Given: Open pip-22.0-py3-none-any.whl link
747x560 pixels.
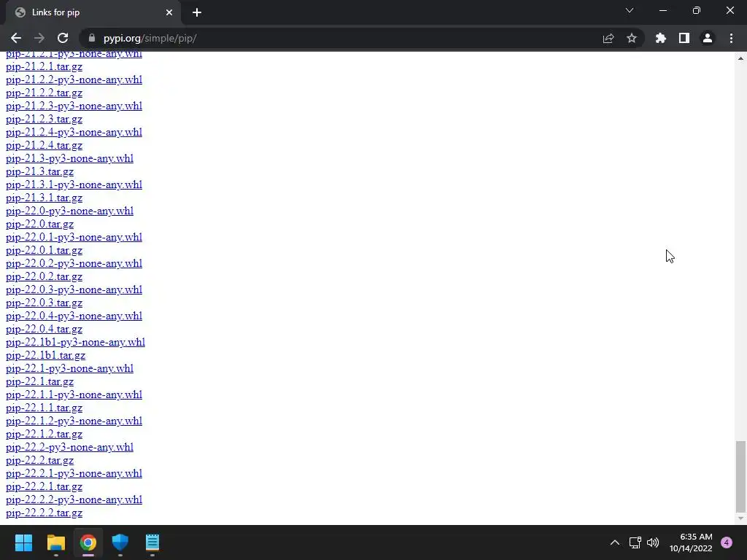Looking at the screenshot, I should tap(69, 211).
